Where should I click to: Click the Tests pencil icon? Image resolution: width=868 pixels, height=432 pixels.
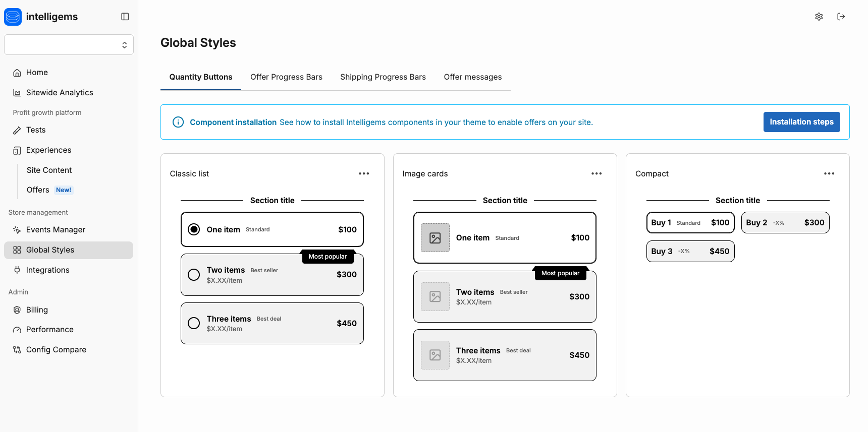coord(17,130)
